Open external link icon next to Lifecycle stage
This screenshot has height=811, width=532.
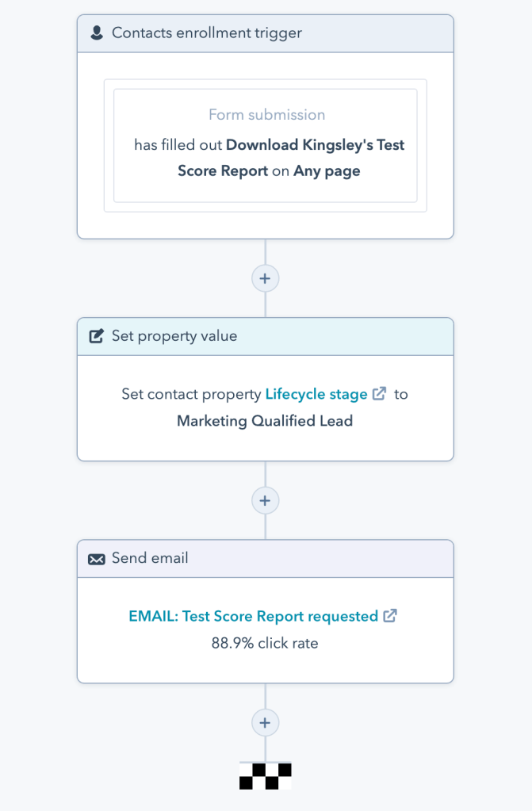(x=380, y=394)
